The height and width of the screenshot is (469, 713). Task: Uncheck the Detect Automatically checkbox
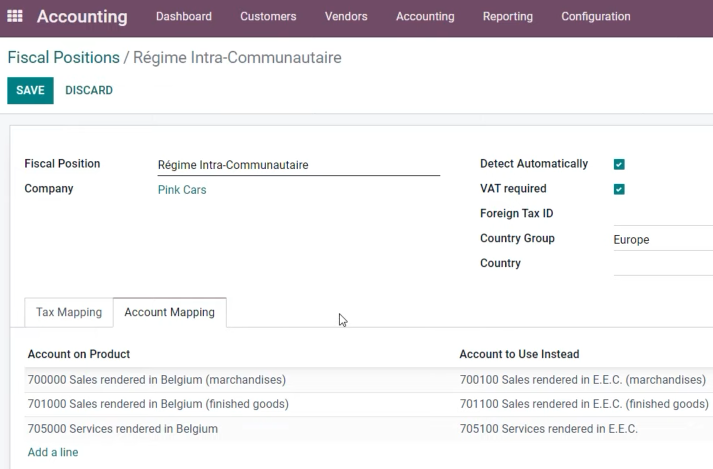pyautogui.click(x=619, y=164)
